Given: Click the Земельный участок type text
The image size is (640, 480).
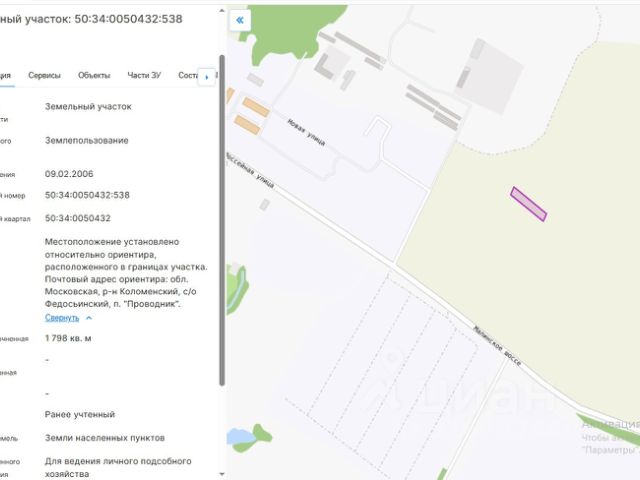Looking at the screenshot, I should (88, 107).
